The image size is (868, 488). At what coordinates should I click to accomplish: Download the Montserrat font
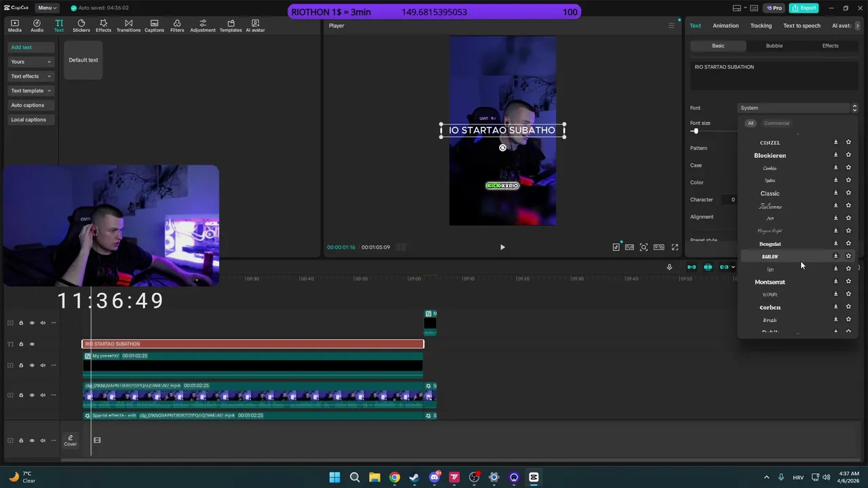click(835, 281)
